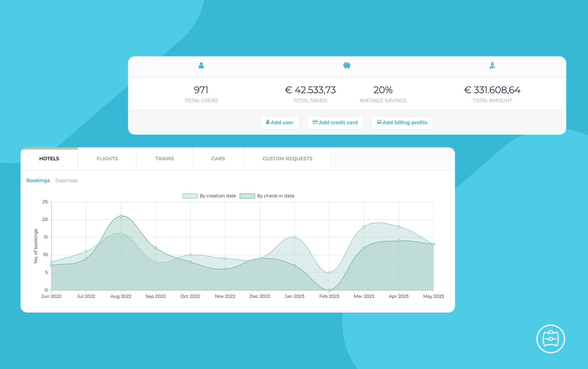
Task: Click the Feb 2023 creation point at 5
Action: pyautogui.click(x=329, y=273)
